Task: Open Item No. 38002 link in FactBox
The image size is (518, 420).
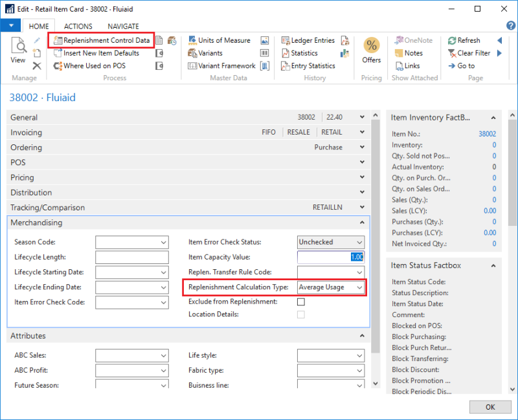Action: tap(488, 134)
